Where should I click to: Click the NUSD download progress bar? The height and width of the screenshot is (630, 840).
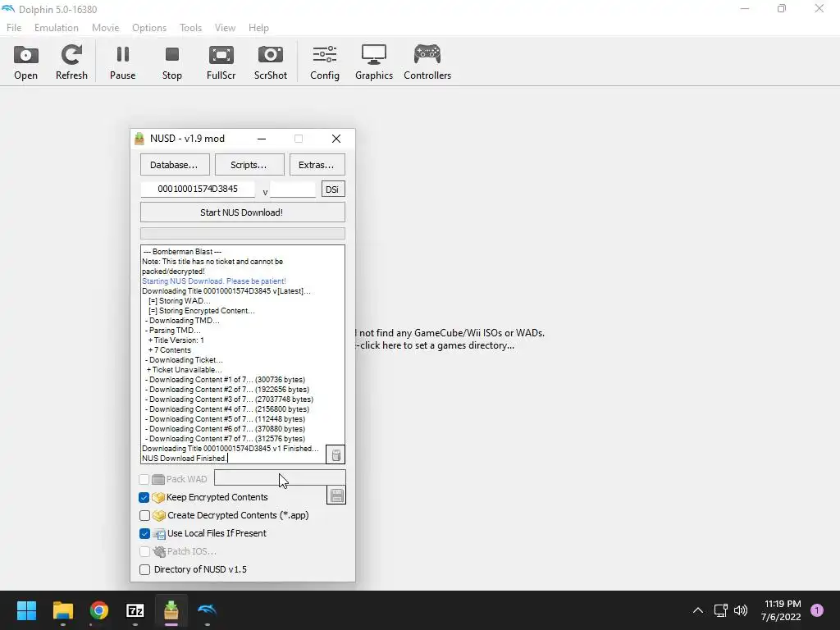pos(242,233)
